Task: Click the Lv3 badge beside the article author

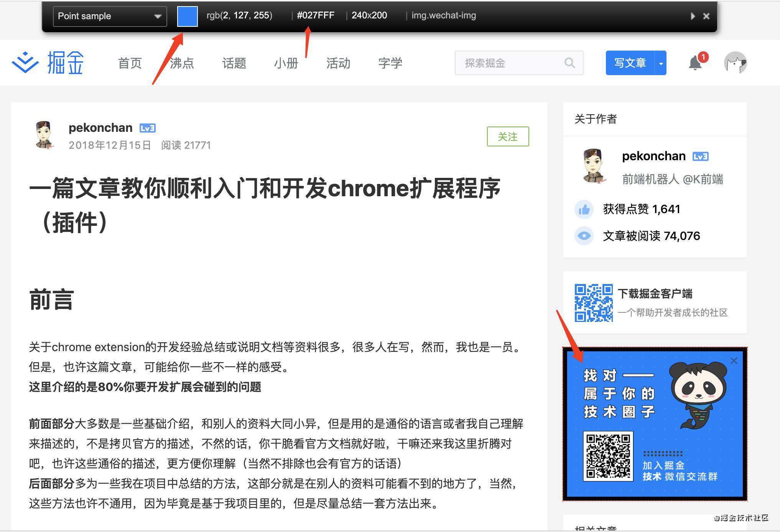Action: 148,128
